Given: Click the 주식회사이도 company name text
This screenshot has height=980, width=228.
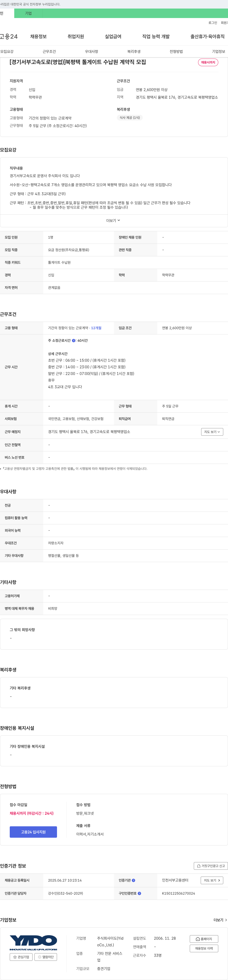Looking at the screenshot, I should [110, 942].
